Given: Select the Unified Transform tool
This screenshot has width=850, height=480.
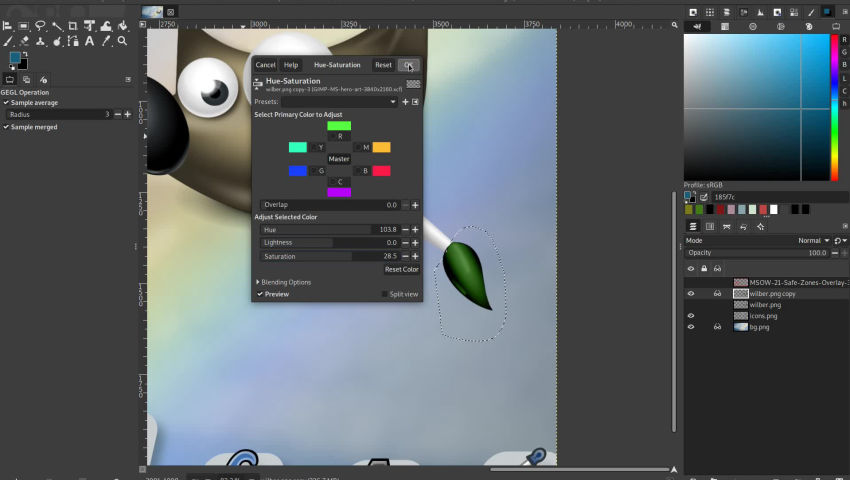Looking at the screenshot, I should pyautogui.click(x=89, y=25).
